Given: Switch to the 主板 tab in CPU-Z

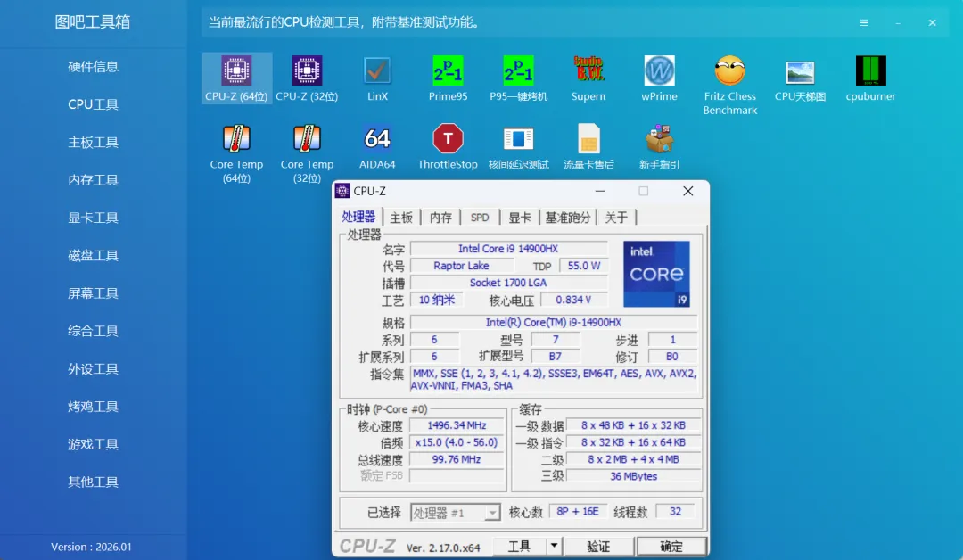Looking at the screenshot, I should coord(401,218).
